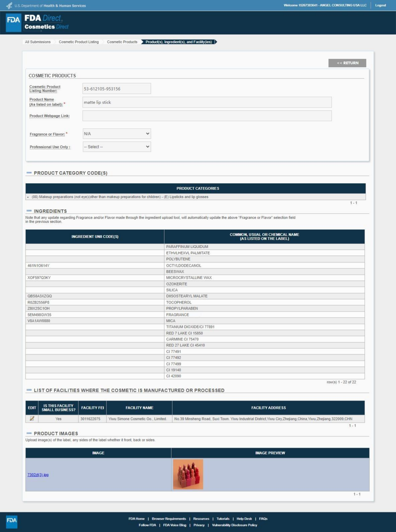The image size is (396, 532).
Task: Go to Cosmetic Products breadcrumb
Action: pos(122,42)
